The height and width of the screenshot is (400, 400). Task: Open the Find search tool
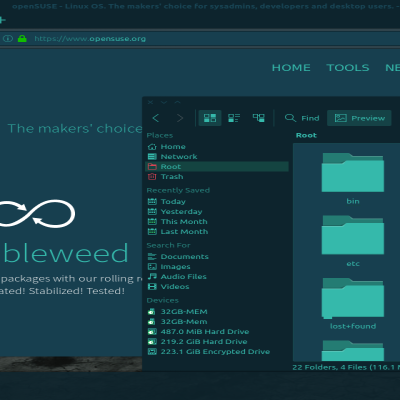point(302,118)
